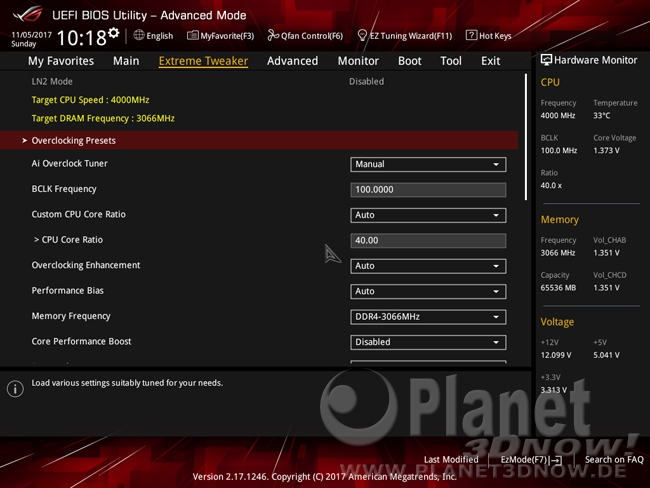Open Qfan Control fan icon

click(273, 36)
